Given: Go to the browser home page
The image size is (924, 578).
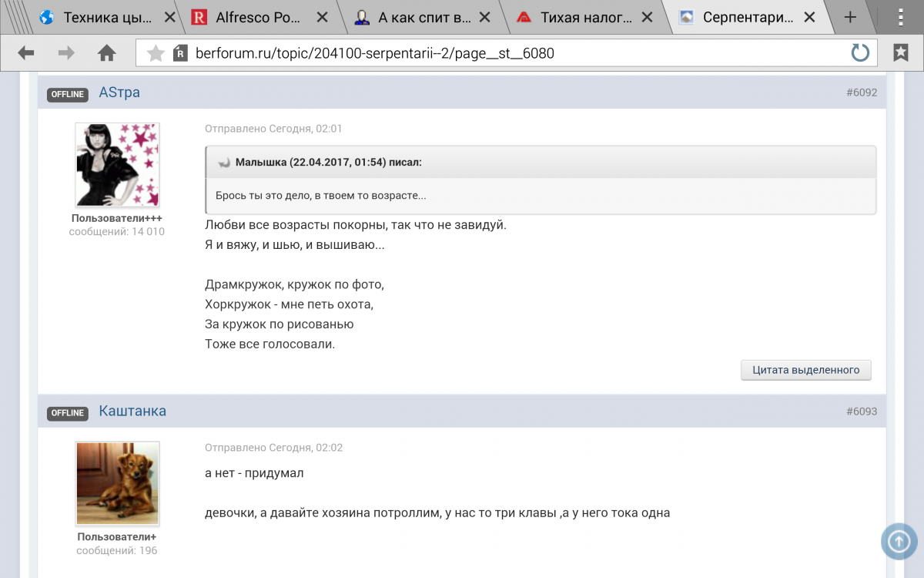Looking at the screenshot, I should point(106,53).
